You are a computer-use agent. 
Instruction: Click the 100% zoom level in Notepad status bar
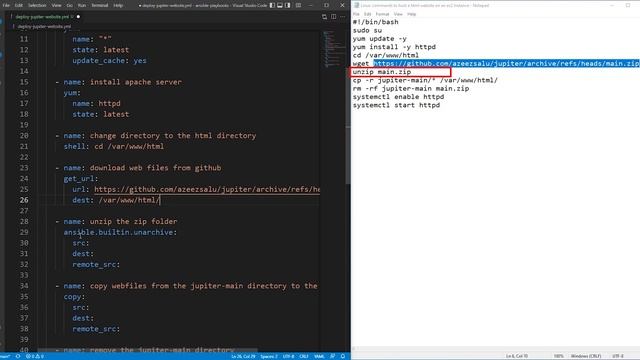tap(558, 356)
